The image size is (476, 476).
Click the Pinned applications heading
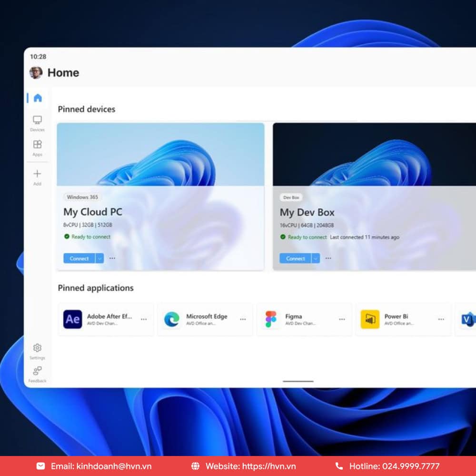(x=96, y=288)
